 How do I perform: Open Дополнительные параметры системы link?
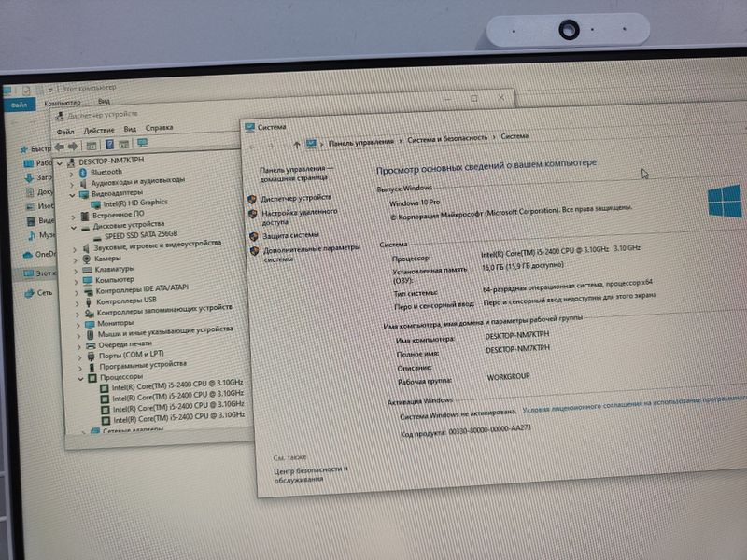pyautogui.click(x=312, y=253)
